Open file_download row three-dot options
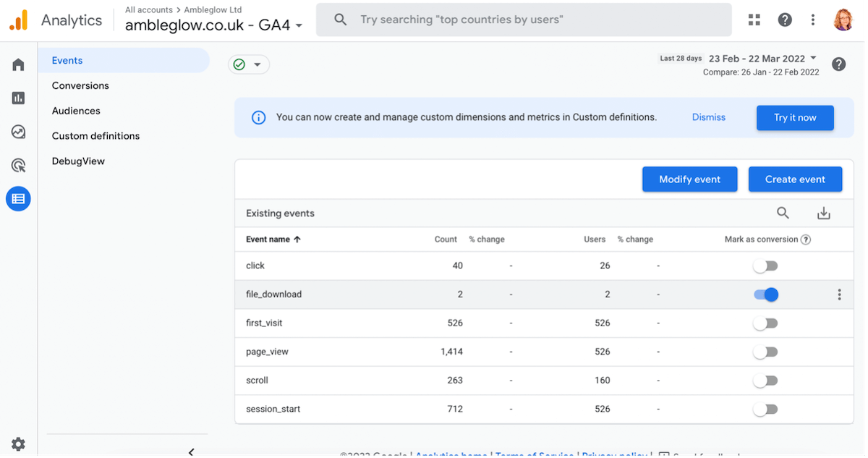The height and width of the screenshot is (458, 868). (x=839, y=294)
